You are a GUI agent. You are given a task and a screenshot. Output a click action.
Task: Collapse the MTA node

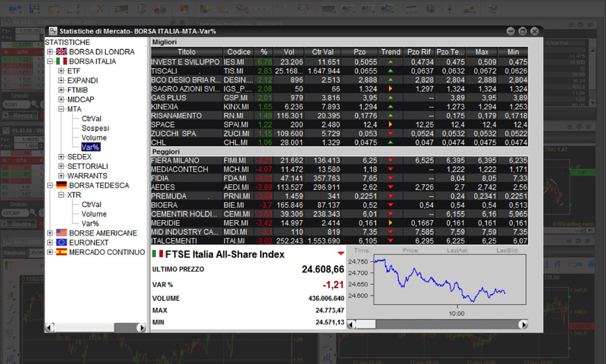point(61,109)
